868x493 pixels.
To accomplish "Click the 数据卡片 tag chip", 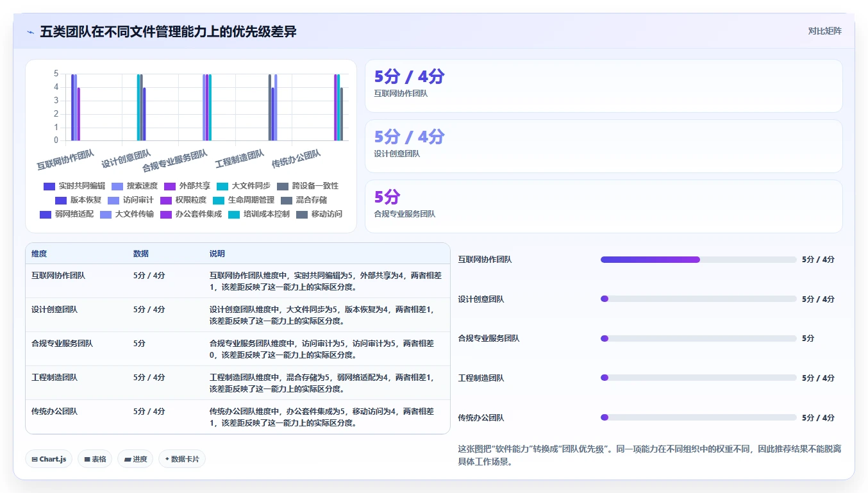I will 181,459.
